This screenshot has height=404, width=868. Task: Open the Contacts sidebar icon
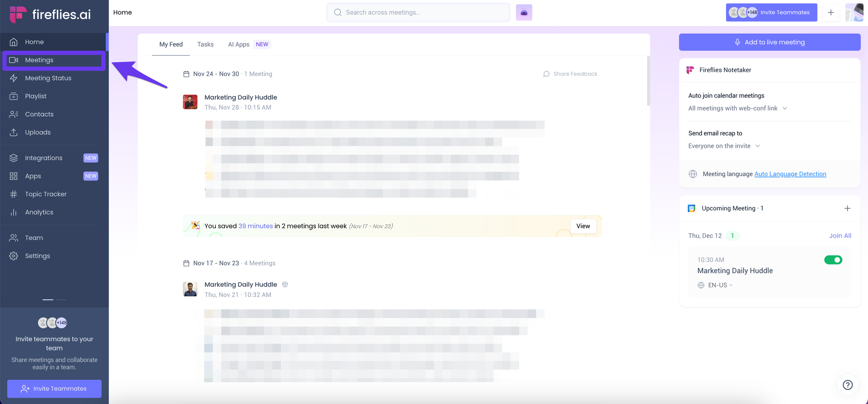click(14, 114)
